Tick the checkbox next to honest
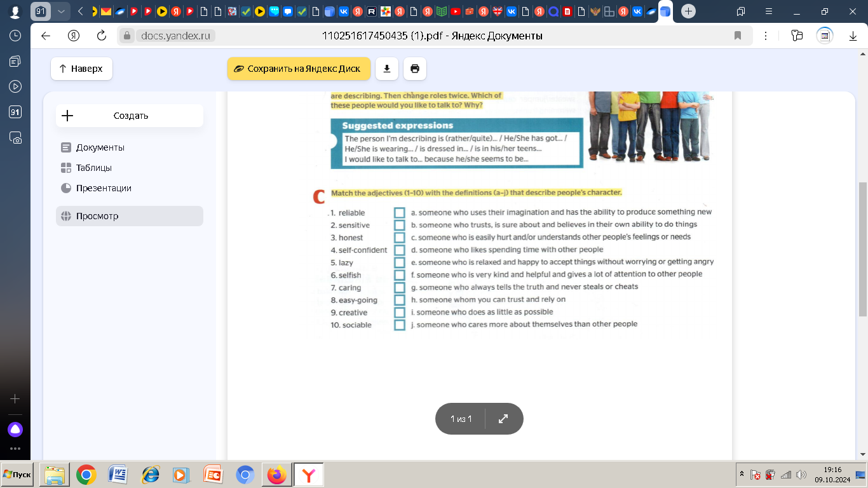This screenshot has height=488, width=868. click(x=400, y=238)
